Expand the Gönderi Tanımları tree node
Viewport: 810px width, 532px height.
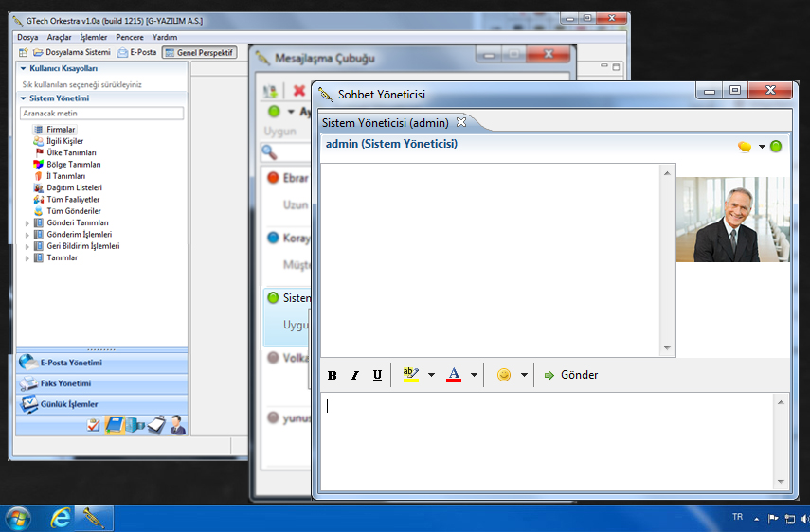point(27,222)
